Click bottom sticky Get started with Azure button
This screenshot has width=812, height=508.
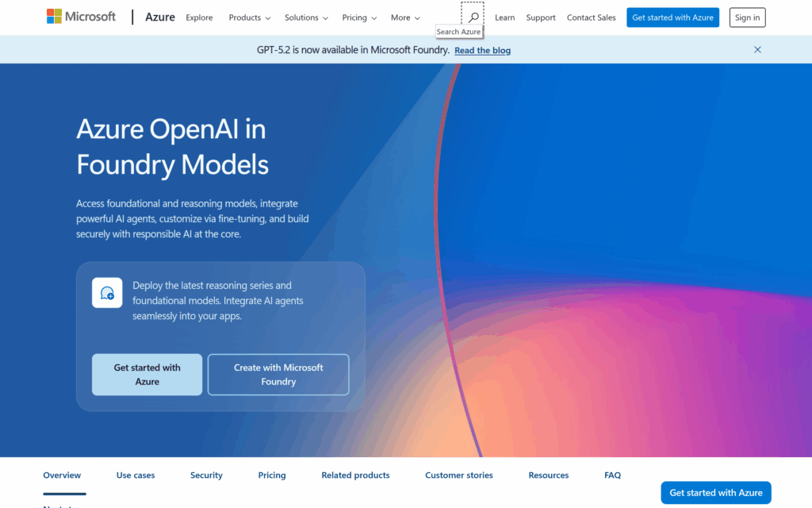(x=716, y=492)
